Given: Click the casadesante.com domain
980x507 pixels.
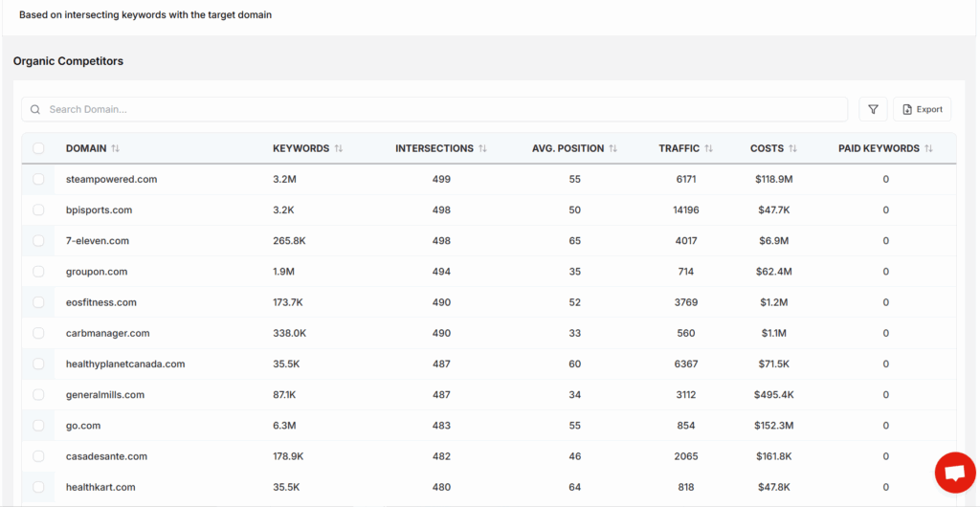Looking at the screenshot, I should 106,455.
